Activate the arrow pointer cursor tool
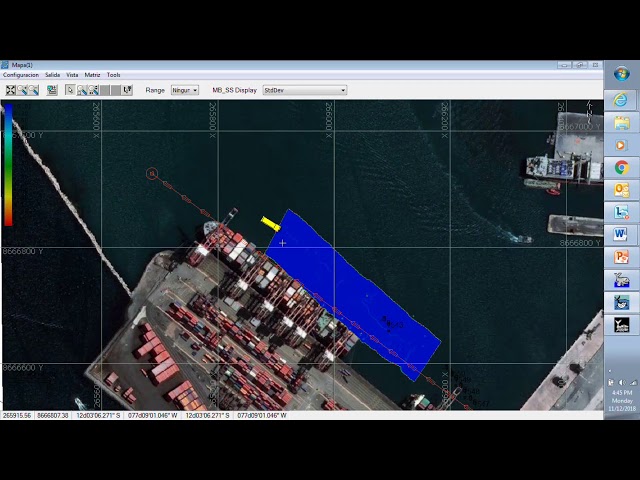The height and width of the screenshot is (480, 640). click(70, 90)
